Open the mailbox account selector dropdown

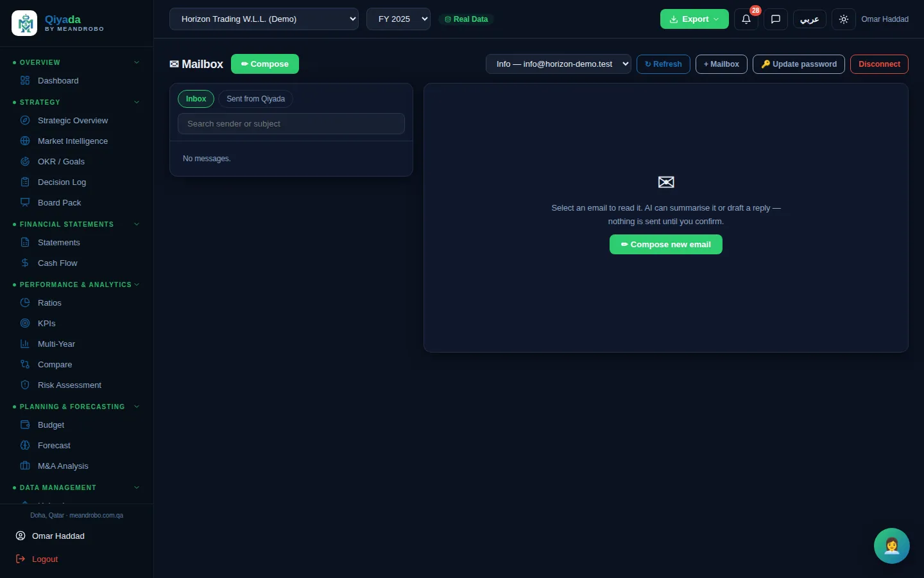(558, 64)
